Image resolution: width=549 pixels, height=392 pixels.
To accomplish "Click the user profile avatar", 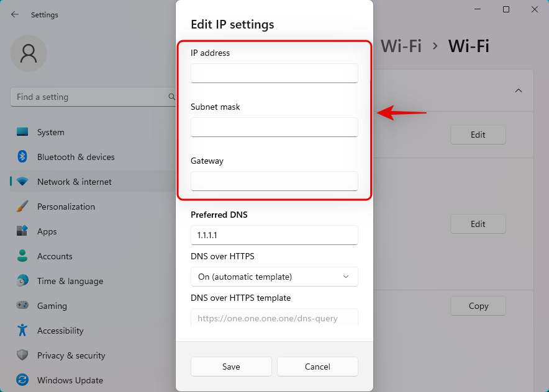I will (29, 53).
